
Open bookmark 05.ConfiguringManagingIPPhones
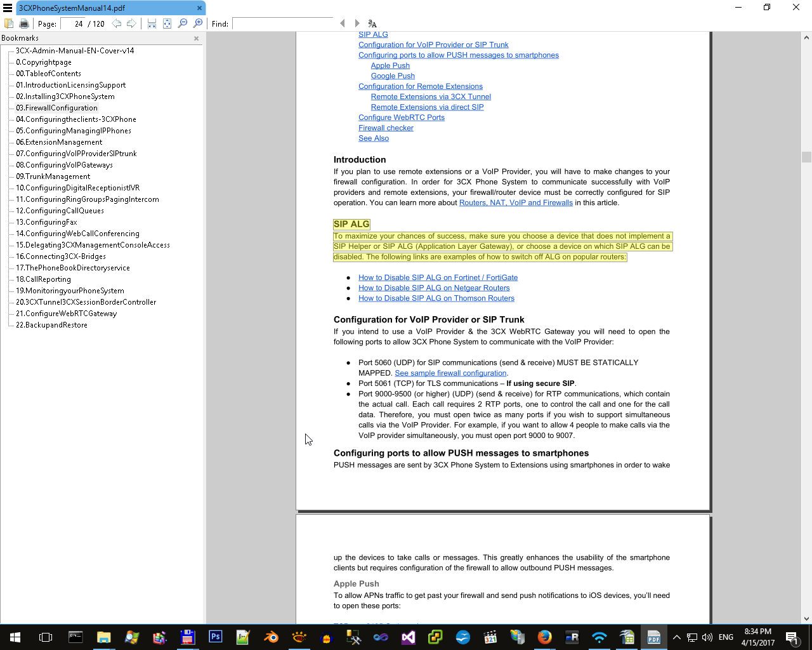(74, 131)
